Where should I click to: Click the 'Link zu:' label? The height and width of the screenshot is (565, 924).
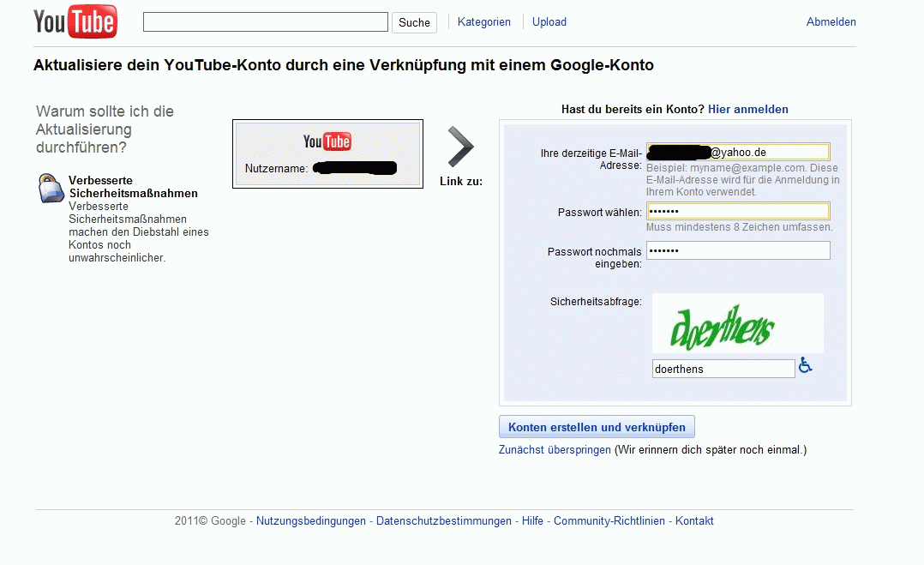click(x=461, y=182)
